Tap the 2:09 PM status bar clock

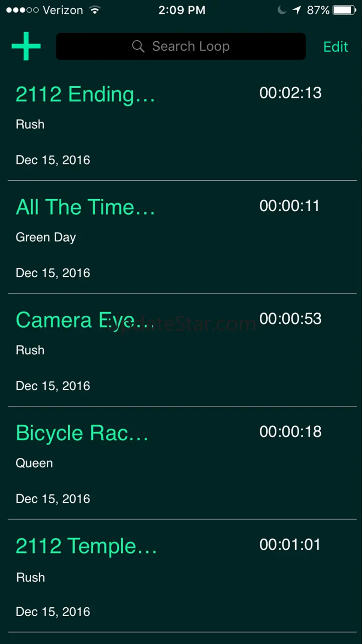click(x=181, y=10)
